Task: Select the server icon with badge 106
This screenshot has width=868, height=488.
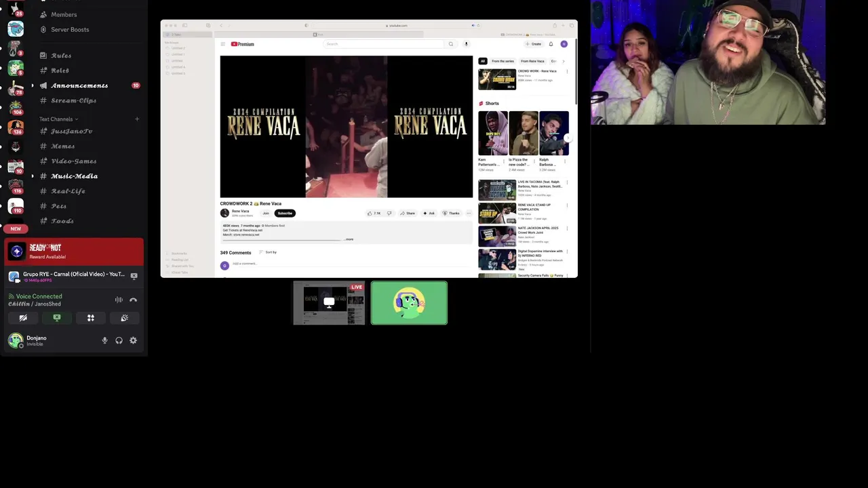Action: tap(15, 106)
